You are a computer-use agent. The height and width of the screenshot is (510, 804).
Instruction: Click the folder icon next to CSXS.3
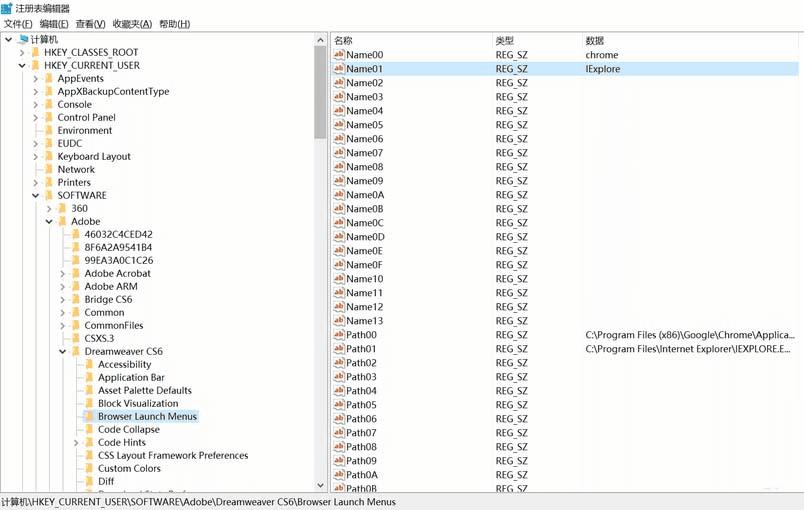click(x=76, y=338)
